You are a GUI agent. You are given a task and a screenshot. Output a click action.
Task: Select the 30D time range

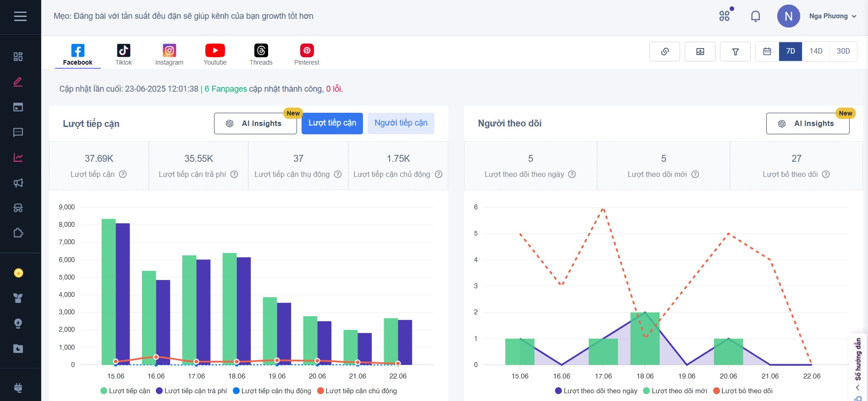pos(843,51)
